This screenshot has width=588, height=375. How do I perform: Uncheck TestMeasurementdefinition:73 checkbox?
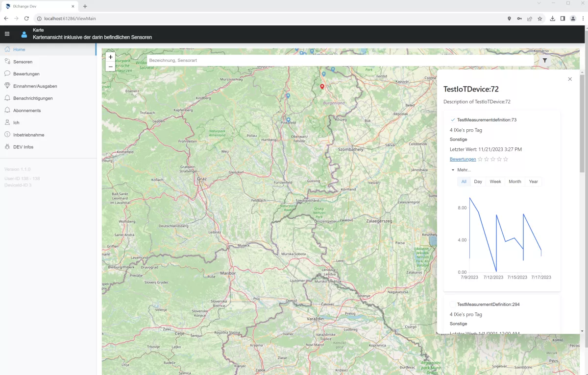click(453, 120)
